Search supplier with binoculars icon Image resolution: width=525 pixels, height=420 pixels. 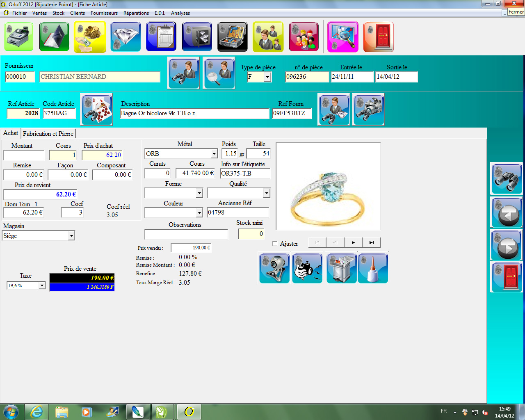(x=183, y=73)
